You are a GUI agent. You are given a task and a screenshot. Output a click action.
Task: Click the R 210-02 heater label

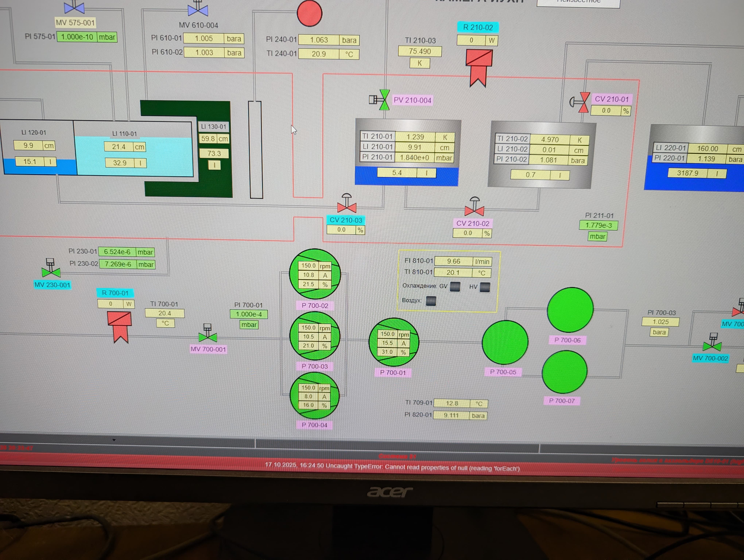pos(478,27)
